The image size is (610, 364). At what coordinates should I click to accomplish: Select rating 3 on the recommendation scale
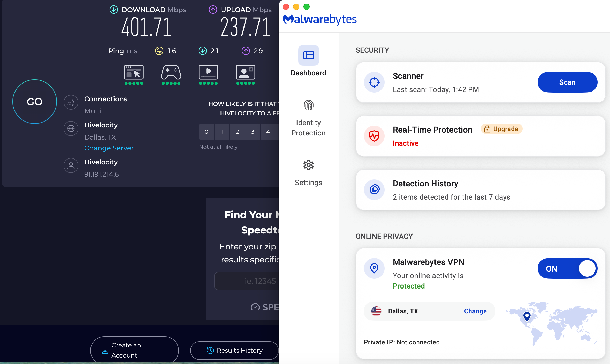point(253,132)
